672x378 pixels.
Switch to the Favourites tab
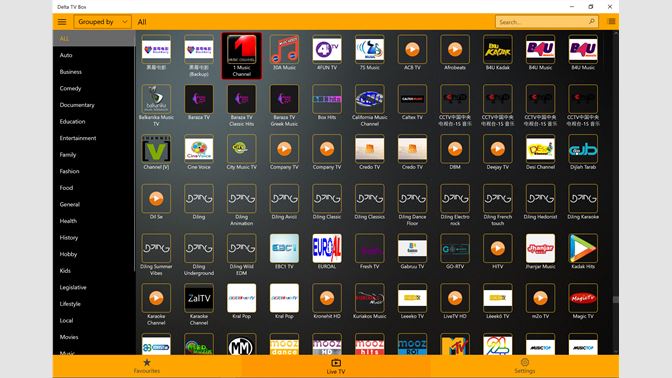click(147, 366)
